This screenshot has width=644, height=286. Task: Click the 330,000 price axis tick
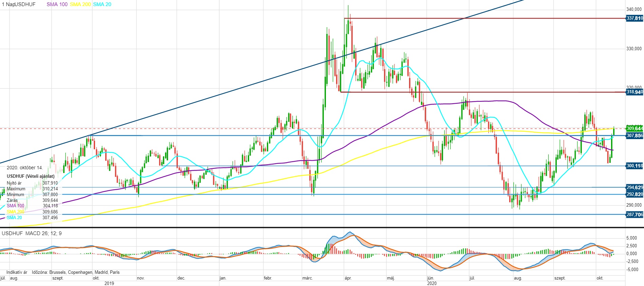pos(634,49)
